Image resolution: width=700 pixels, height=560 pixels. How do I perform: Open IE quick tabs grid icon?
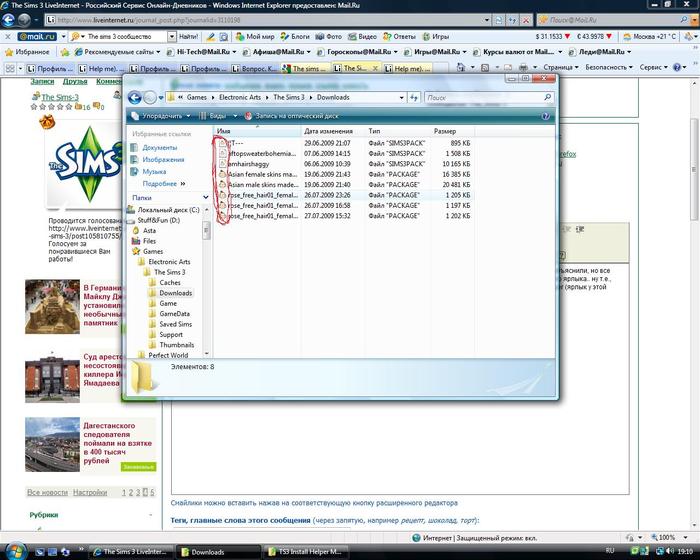[9, 68]
